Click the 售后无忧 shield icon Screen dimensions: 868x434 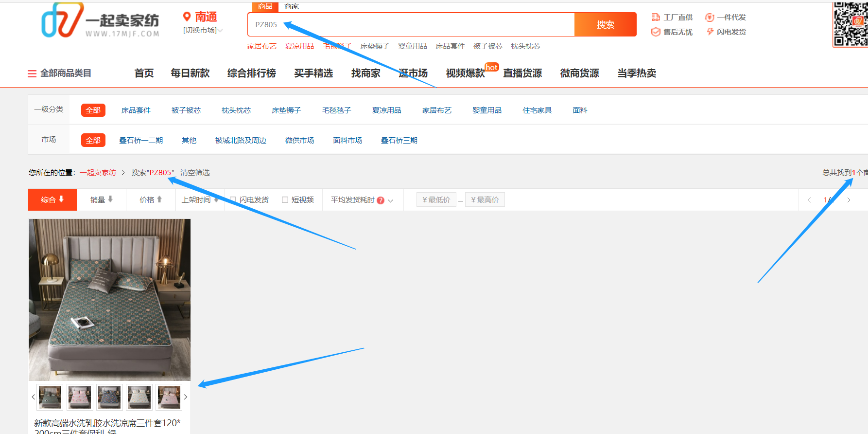pyautogui.click(x=656, y=32)
